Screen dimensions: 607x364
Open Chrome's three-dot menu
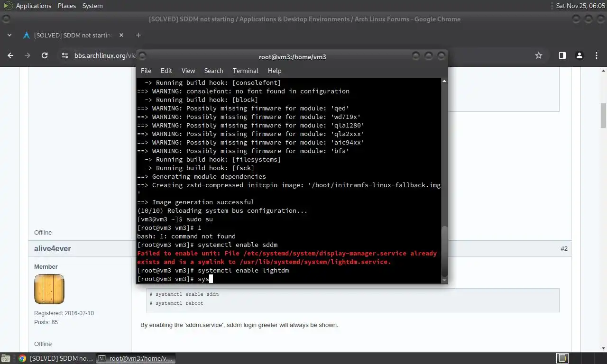point(597,55)
